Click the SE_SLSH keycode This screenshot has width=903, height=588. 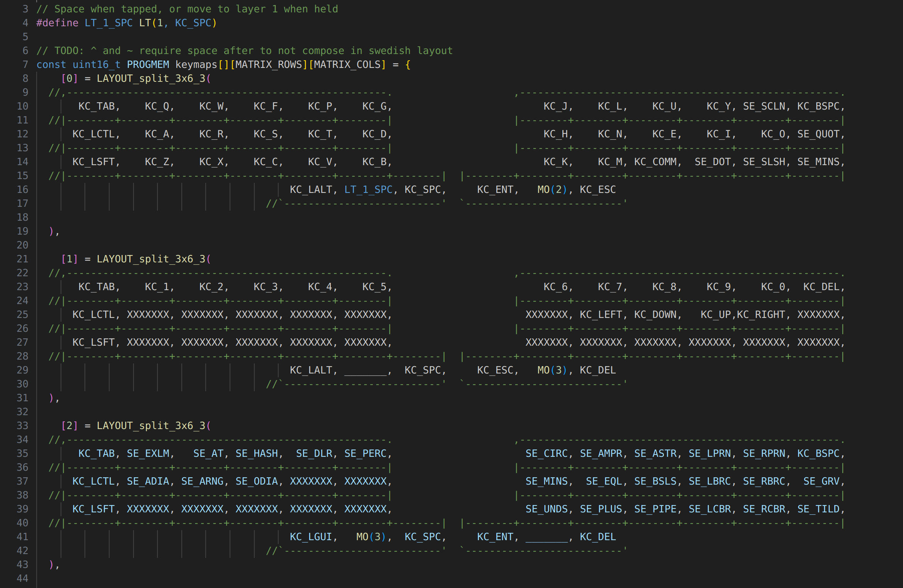(x=764, y=162)
